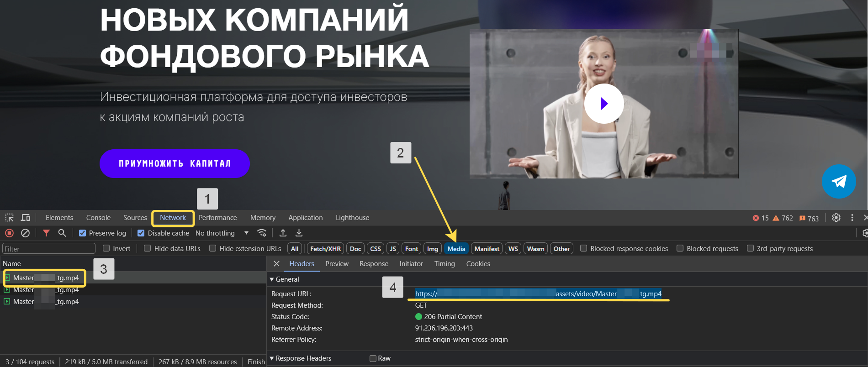
Task: Open DevTools three-dot customize menu
Action: point(852,218)
